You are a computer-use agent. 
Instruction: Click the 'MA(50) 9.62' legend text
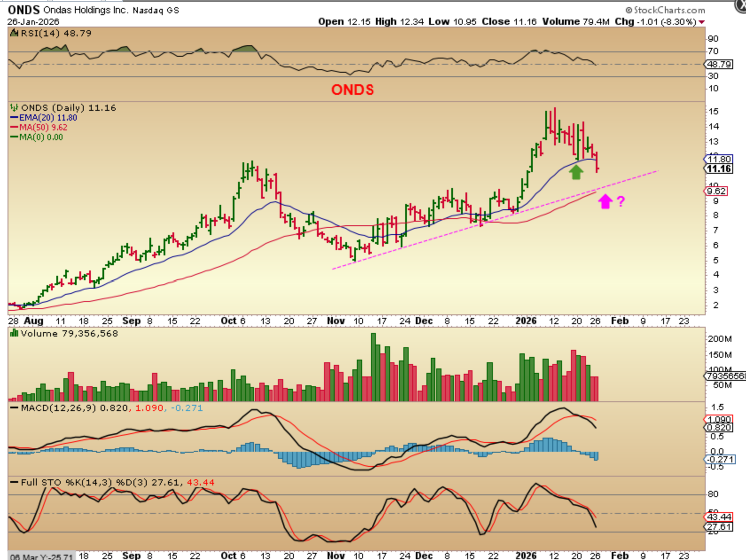pyautogui.click(x=43, y=128)
